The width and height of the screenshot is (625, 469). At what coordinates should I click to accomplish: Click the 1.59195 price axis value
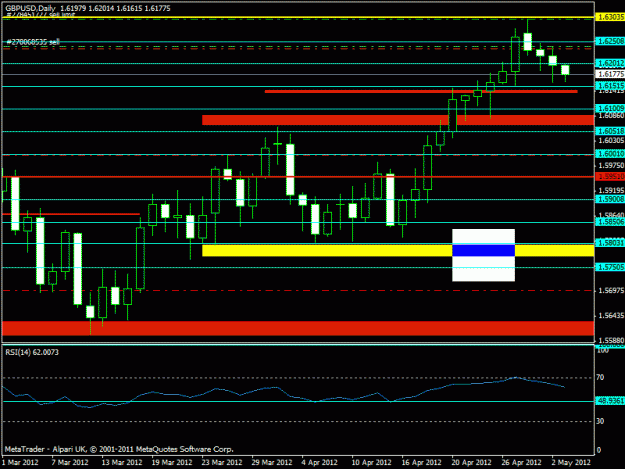(611, 190)
